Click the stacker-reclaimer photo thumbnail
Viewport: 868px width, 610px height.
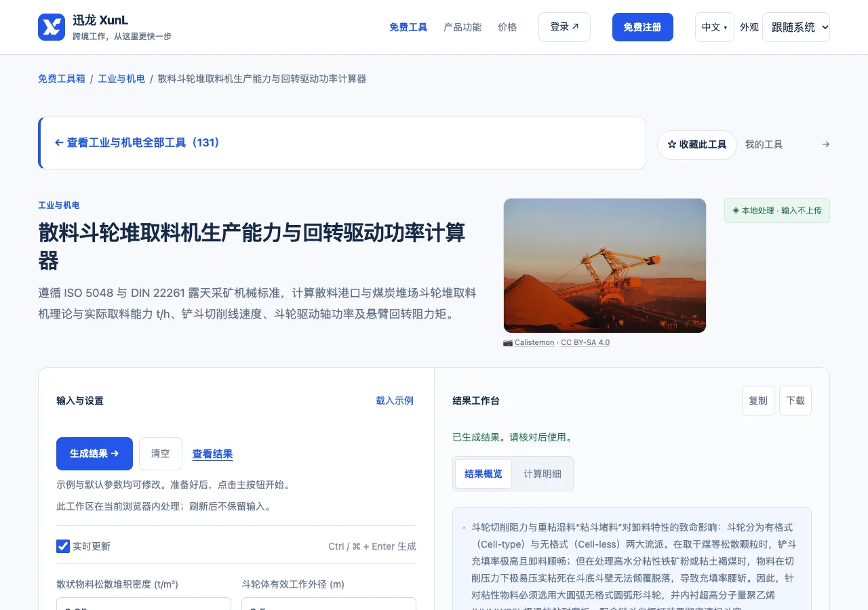[x=605, y=266]
